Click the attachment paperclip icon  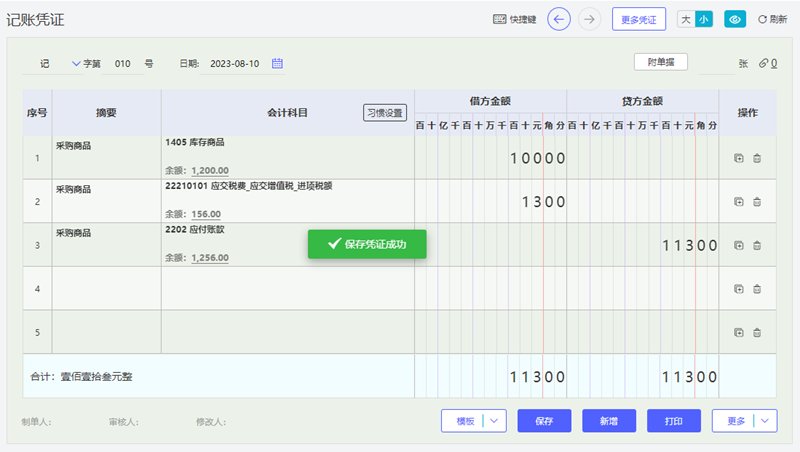point(764,63)
